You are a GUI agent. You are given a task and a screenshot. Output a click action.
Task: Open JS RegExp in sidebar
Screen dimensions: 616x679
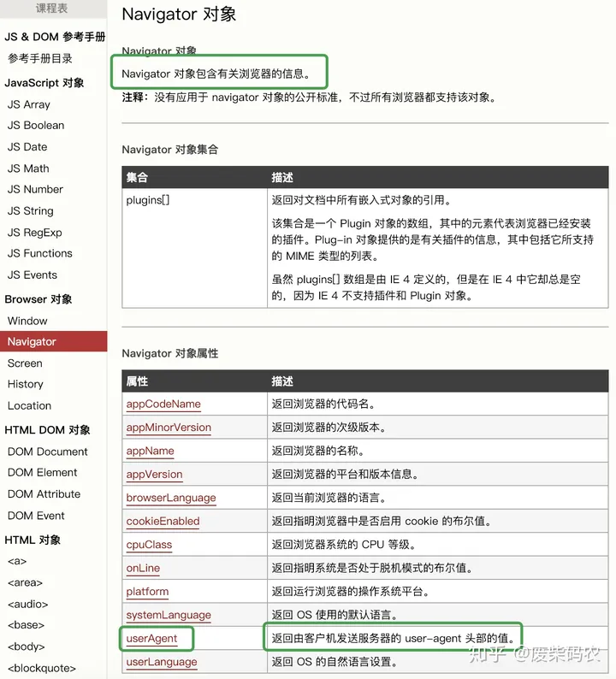(x=35, y=233)
